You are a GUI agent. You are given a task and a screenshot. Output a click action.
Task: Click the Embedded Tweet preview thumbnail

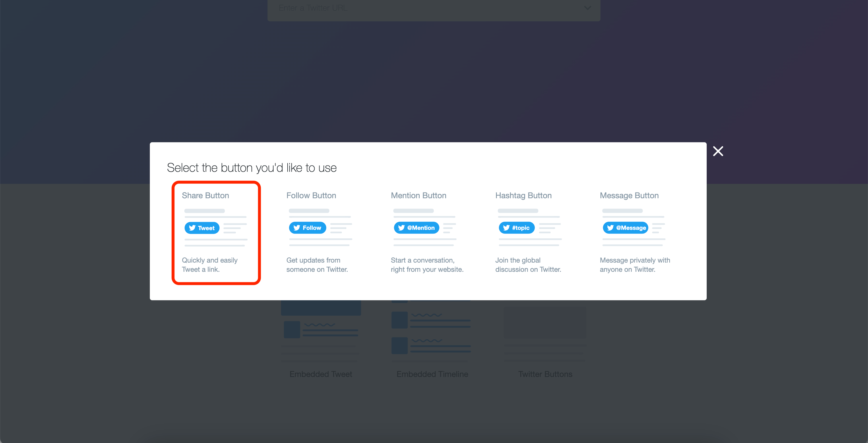pos(321,331)
